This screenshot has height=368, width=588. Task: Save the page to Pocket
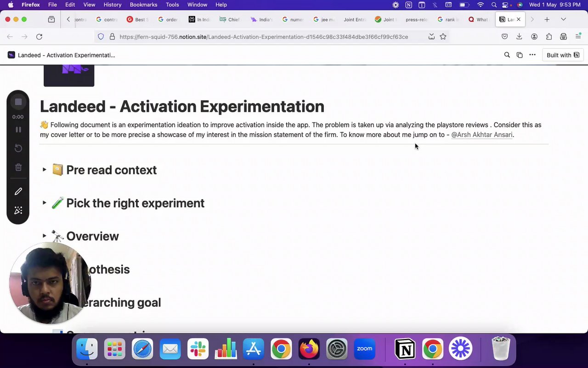coord(504,36)
